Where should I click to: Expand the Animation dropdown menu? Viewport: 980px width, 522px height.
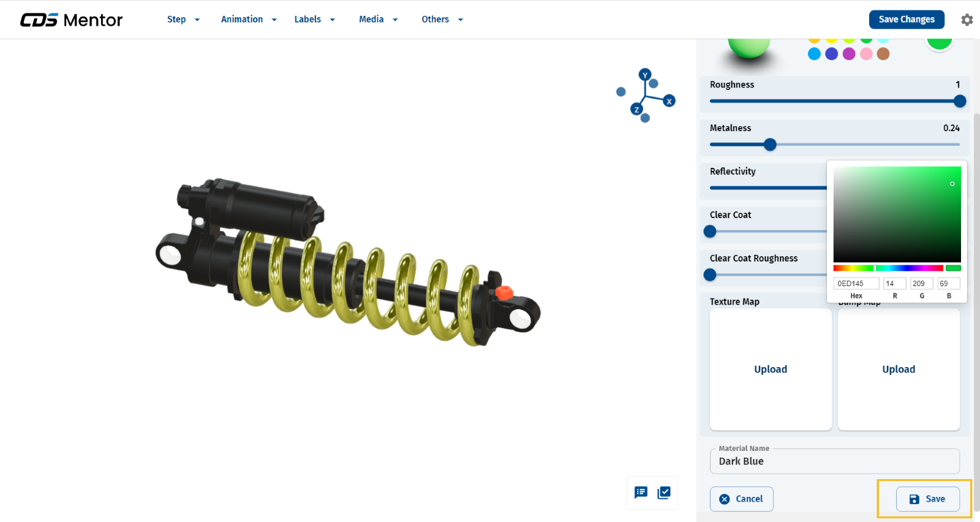pyautogui.click(x=249, y=20)
